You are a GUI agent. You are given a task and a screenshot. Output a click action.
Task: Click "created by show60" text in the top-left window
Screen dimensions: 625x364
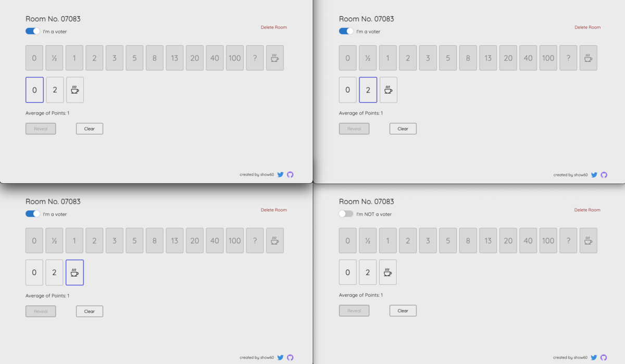(x=257, y=174)
